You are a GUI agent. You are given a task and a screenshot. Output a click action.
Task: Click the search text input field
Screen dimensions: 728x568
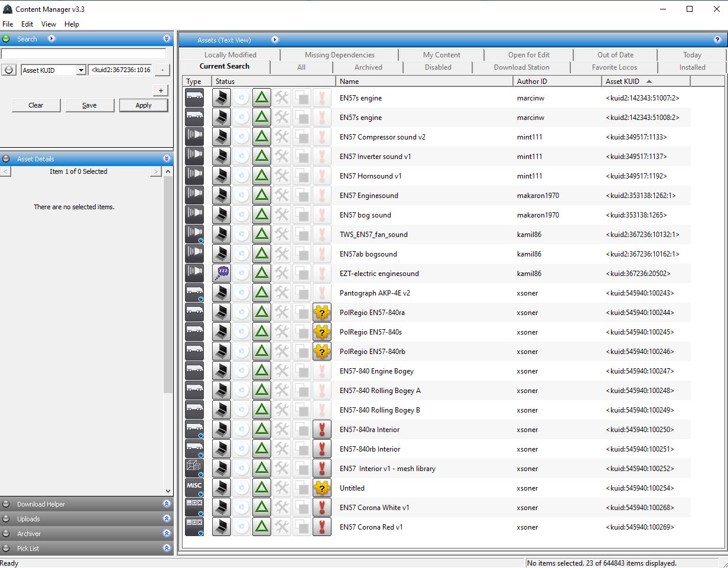tap(83, 54)
